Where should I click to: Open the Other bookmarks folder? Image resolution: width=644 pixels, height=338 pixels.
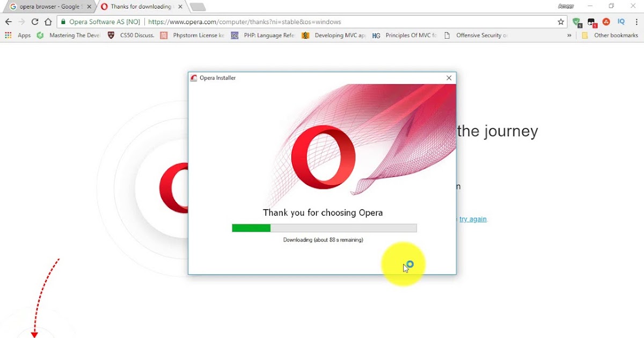[610, 35]
